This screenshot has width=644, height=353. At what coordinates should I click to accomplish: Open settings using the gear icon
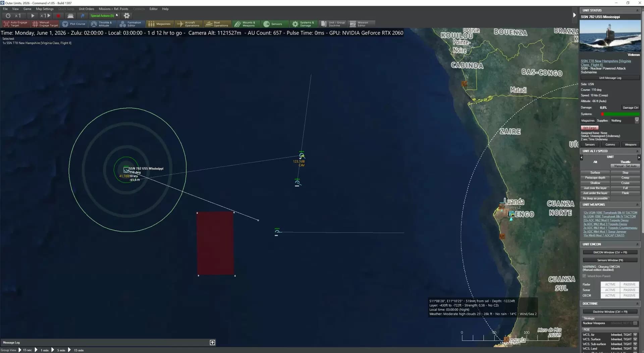coord(126,15)
